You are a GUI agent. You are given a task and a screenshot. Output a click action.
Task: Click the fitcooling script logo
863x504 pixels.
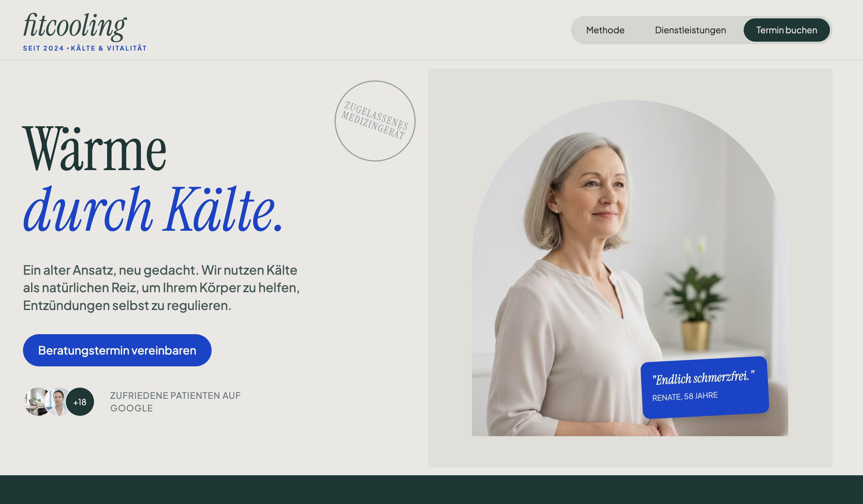75,26
